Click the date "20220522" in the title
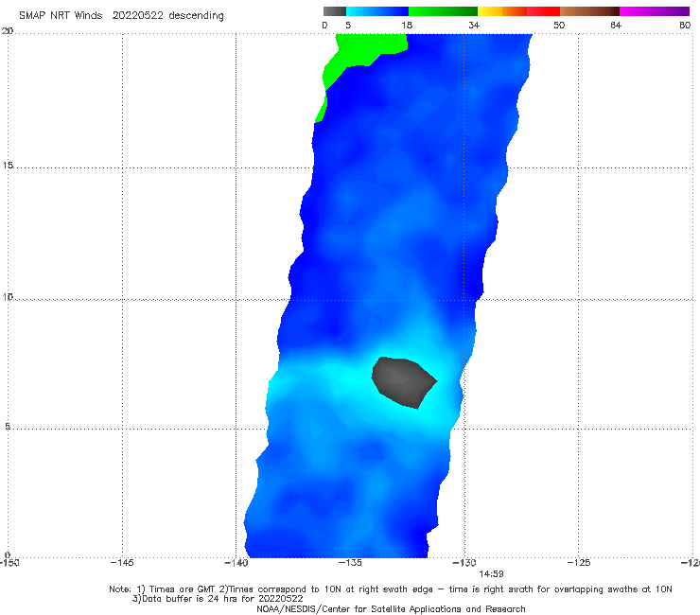The height and width of the screenshot is (615, 700). pos(137,16)
